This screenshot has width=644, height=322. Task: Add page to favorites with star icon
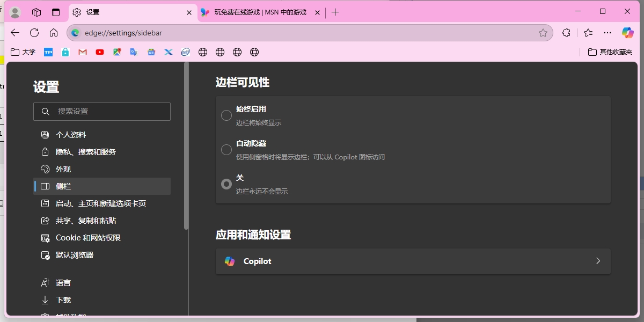543,33
